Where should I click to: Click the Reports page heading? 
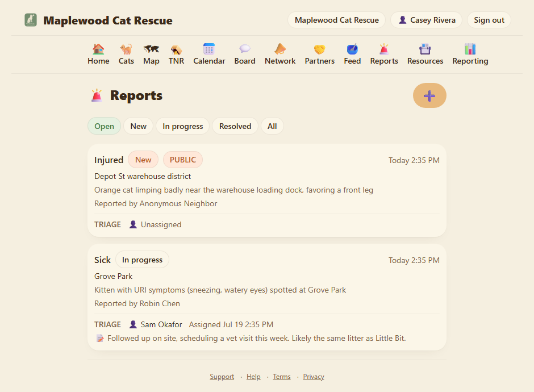coord(136,95)
